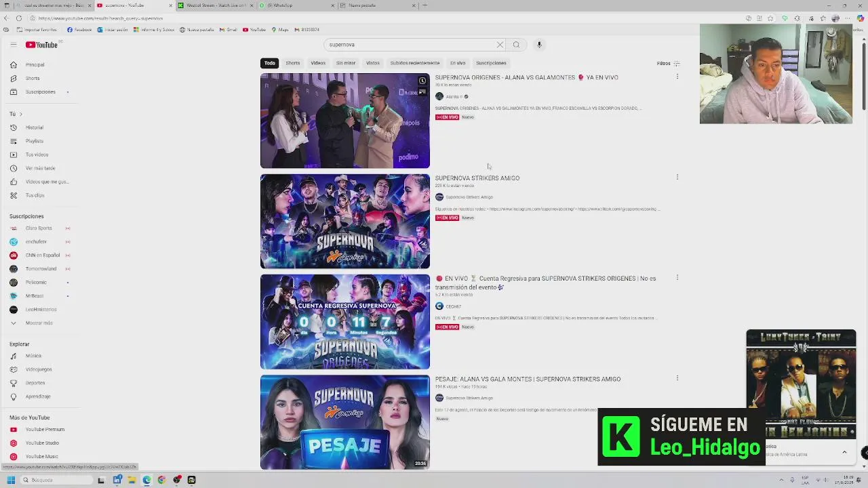Open the Tomorrowland subscription channel
Image resolution: width=868 pixels, height=488 pixels.
pos(41,269)
